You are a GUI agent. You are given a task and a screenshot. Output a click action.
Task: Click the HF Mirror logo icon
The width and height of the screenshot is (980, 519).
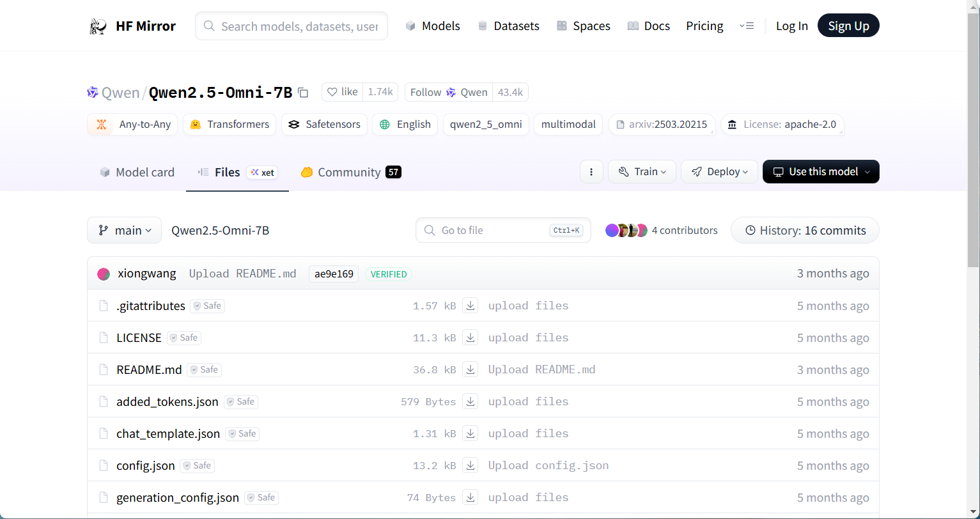pos(98,26)
